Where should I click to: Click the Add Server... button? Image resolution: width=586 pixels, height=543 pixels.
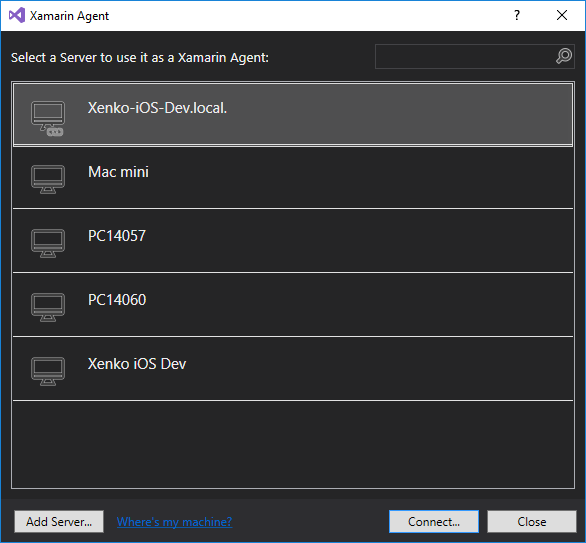[x=59, y=521]
